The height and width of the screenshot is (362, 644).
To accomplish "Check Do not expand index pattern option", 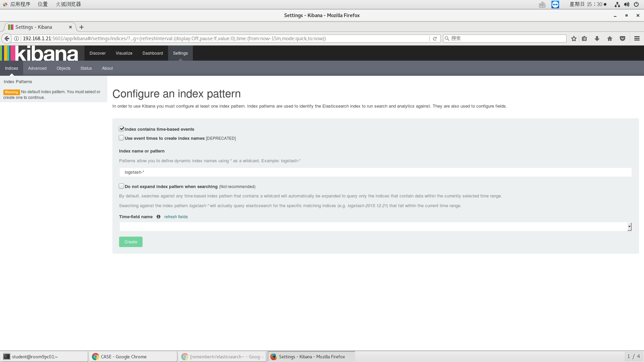I will click(121, 186).
